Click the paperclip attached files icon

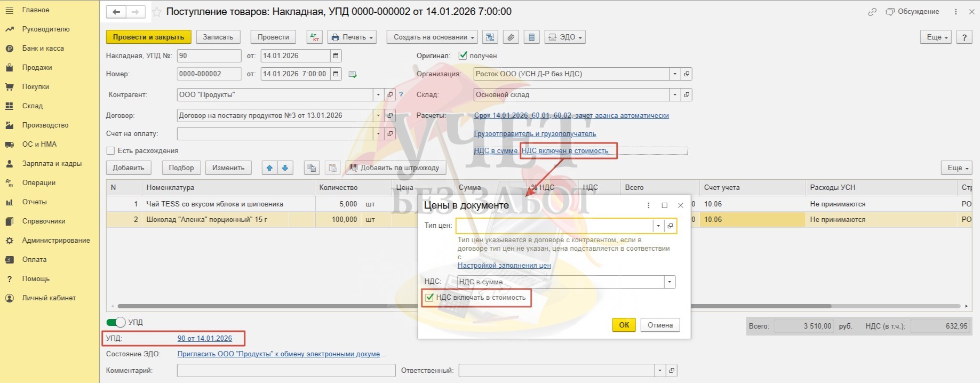pos(511,37)
